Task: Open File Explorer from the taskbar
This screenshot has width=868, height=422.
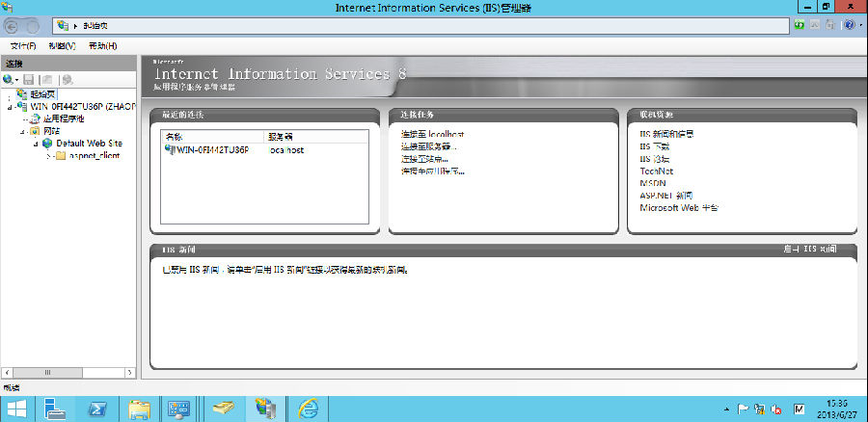Action: tap(139, 409)
